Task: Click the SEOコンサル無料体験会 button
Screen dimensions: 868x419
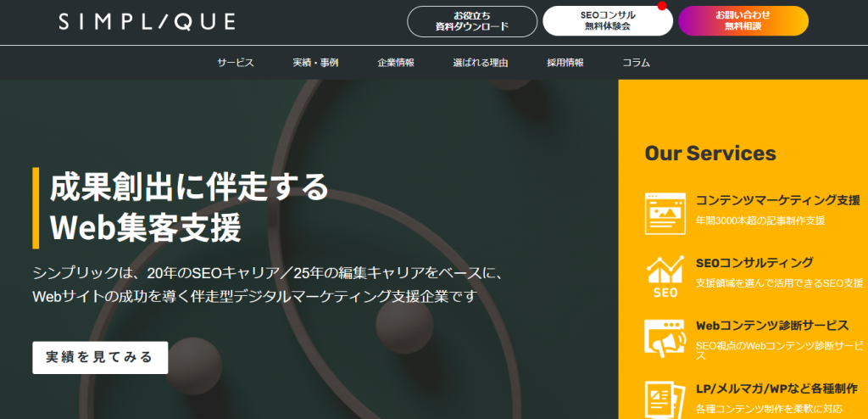Action: click(607, 21)
